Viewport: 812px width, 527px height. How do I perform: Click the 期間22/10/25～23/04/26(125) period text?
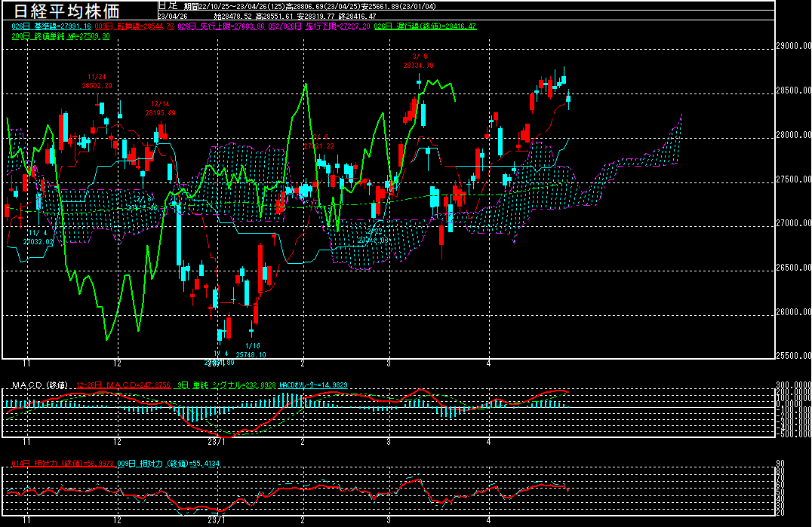click(235, 6)
